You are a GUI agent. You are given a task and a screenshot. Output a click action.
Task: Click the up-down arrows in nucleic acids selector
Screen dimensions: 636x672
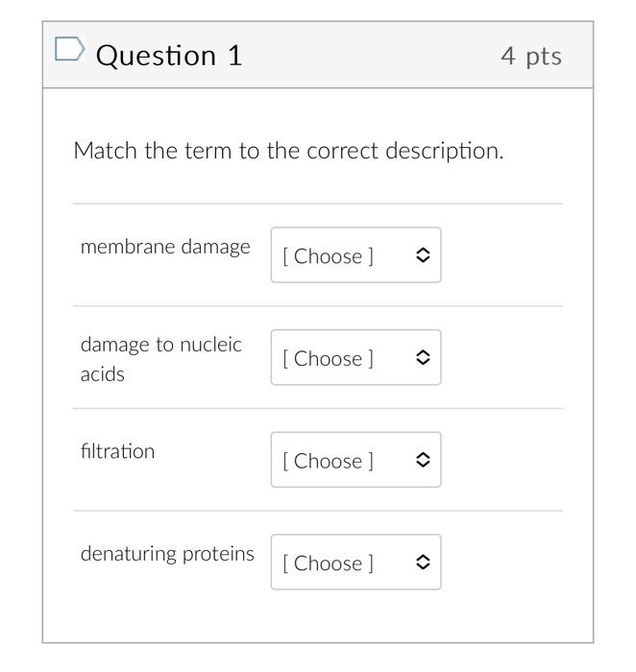point(423,357)
